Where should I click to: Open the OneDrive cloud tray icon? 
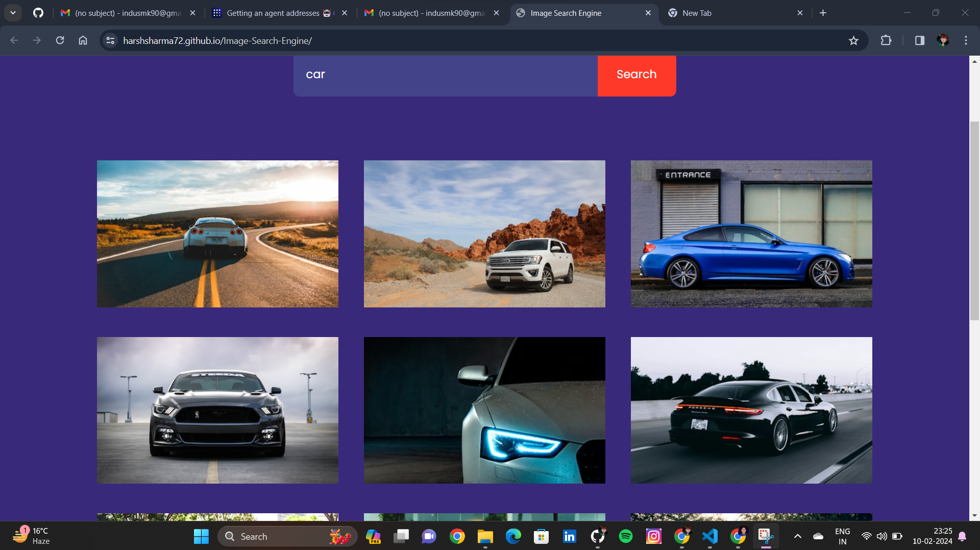point(818,536)
